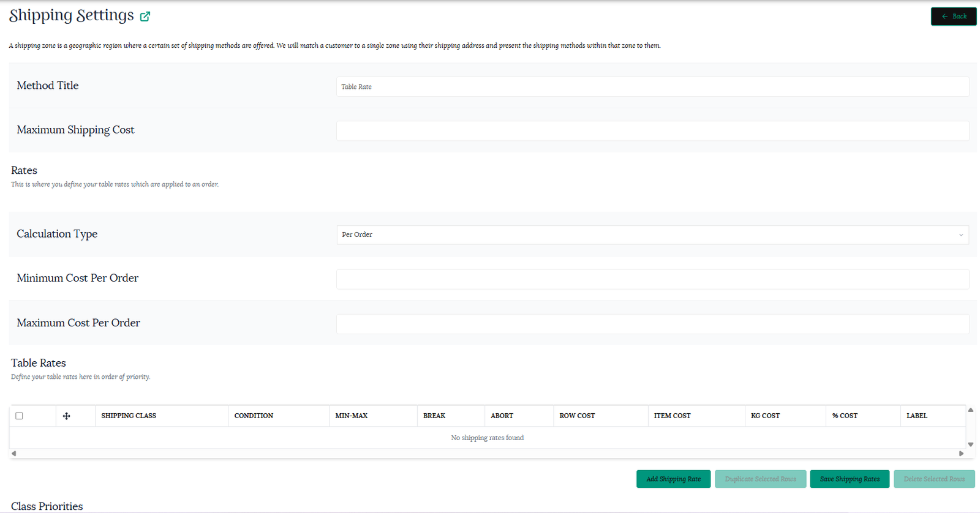Click Duplicate Selected Rows button
The width and height of the screenshot is (980, 513).
760,479
